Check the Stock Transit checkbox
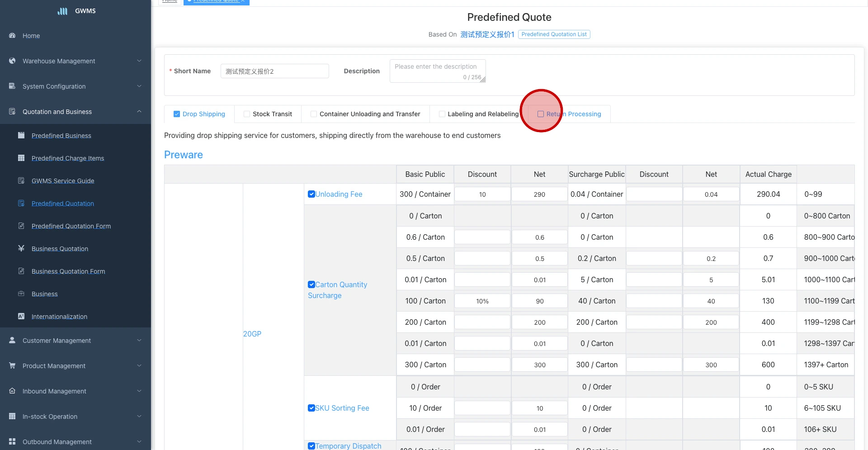 tap(247, 114)
